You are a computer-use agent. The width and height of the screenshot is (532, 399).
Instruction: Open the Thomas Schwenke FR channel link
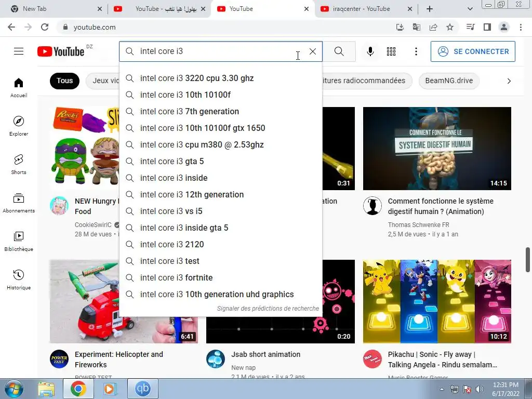pos(418,225)
